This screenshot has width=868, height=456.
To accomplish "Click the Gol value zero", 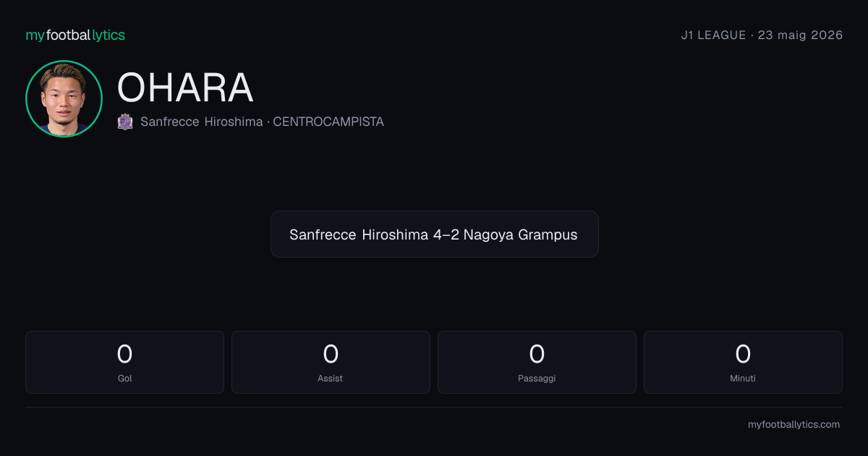I will (x=124, y=354).
